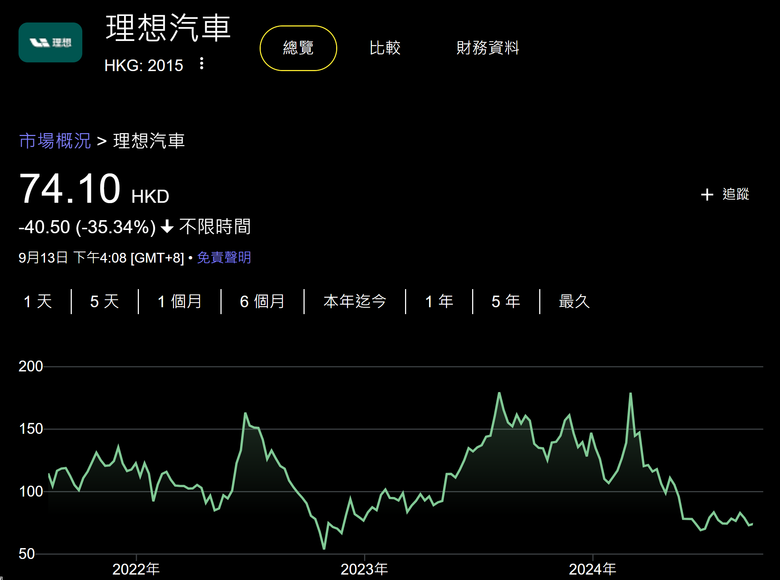
Task: Pick the 1 年 range
Action: point(439,301)
